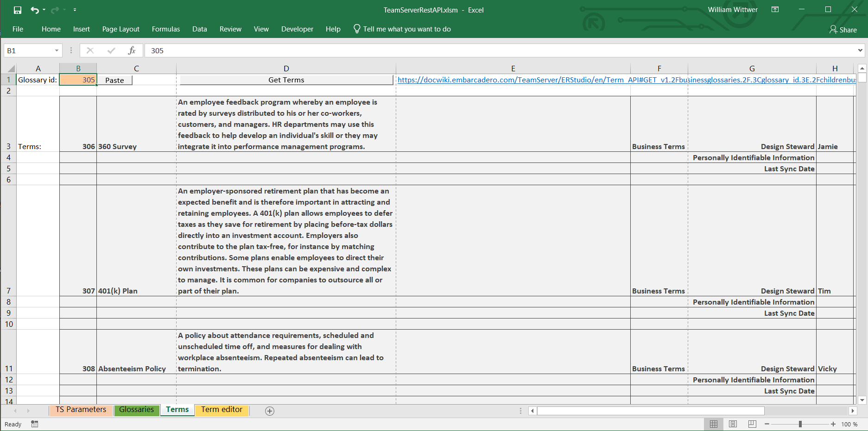Viewport: 868px width, 431px height.
Task: Click the zoom slider handle
Action: 800,424
